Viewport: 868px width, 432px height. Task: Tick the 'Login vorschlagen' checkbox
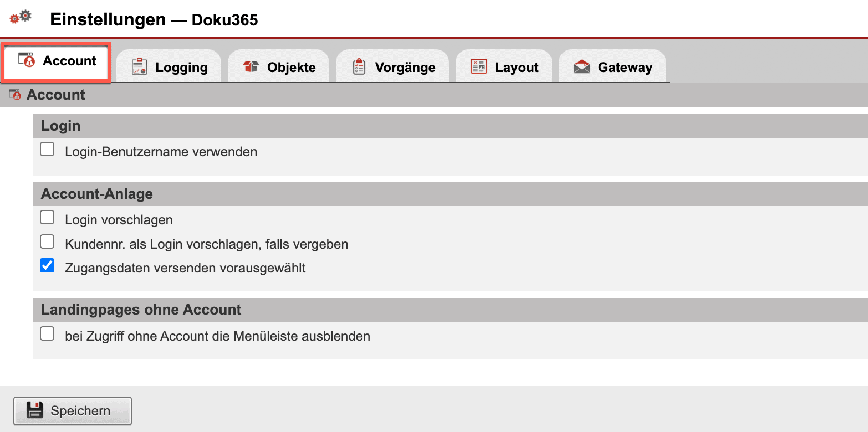tap(47, 218)
